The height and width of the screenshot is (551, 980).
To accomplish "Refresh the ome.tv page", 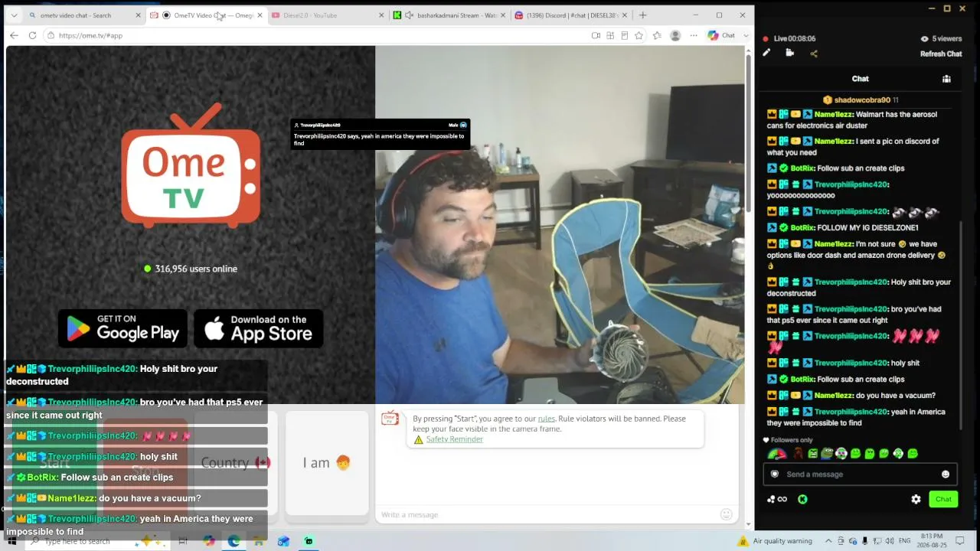I will point(32,35).
